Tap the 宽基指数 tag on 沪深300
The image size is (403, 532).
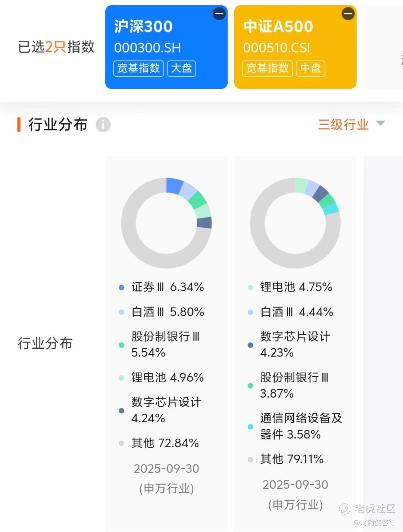pos(138,68)
